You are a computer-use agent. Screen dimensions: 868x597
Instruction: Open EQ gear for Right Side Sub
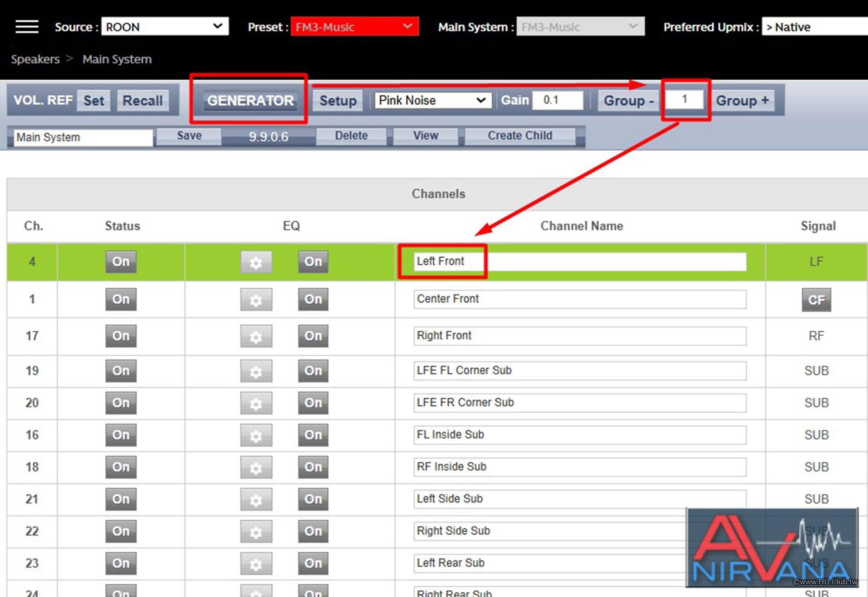coord(256,531)
